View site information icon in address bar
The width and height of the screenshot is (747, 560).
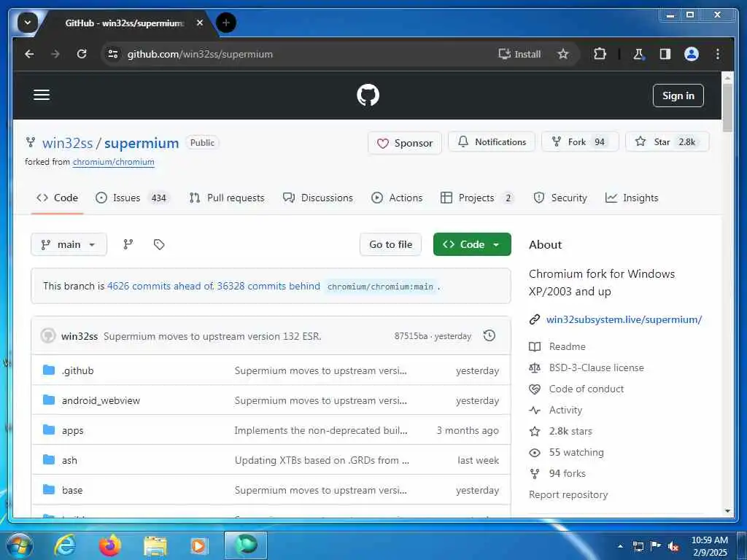click(x=113, y=54)
